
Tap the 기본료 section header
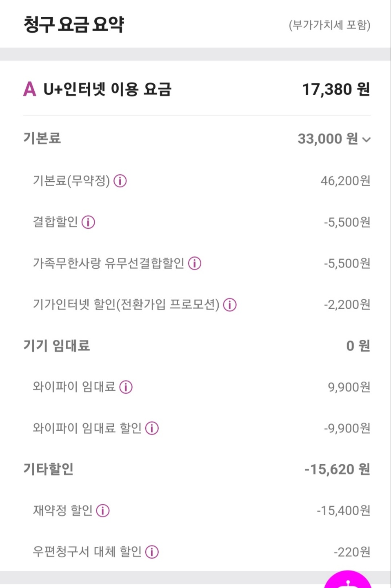[42, 138]
